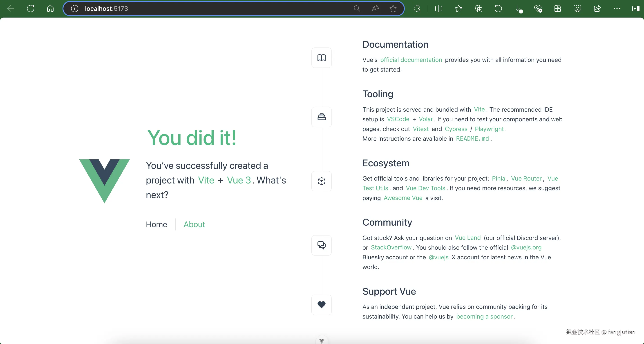Open Read Aloud feature

pyautogui.click(x=375, y=9)
